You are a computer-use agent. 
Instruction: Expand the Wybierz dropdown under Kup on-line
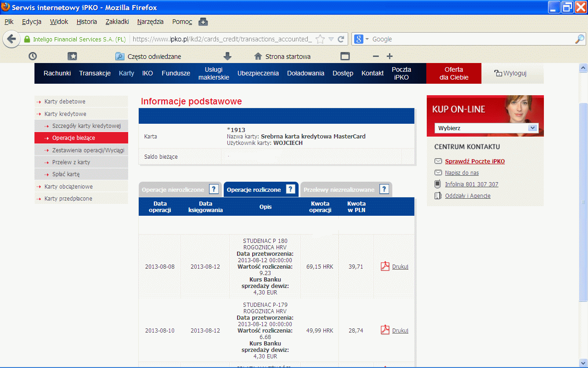[x=533, y=128]
